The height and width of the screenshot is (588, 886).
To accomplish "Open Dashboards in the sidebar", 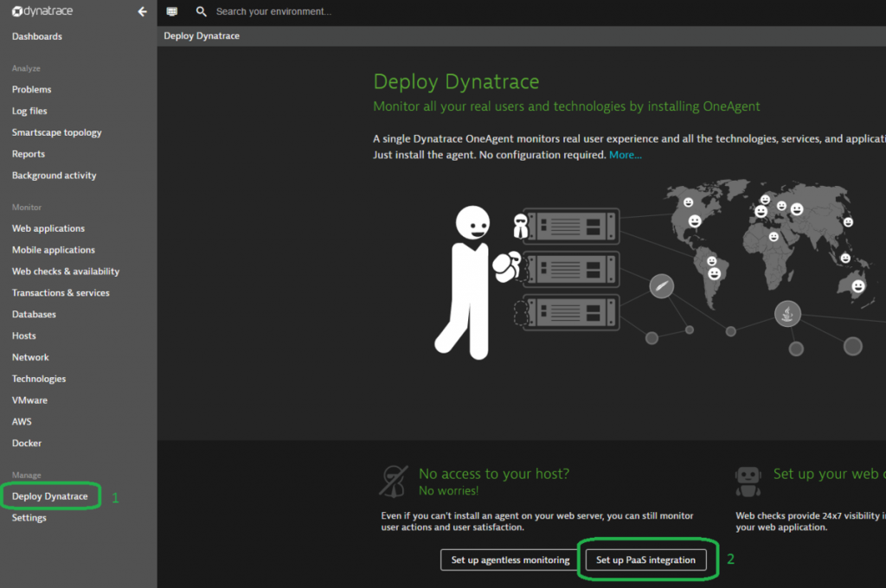I will (x=37, y=36).
